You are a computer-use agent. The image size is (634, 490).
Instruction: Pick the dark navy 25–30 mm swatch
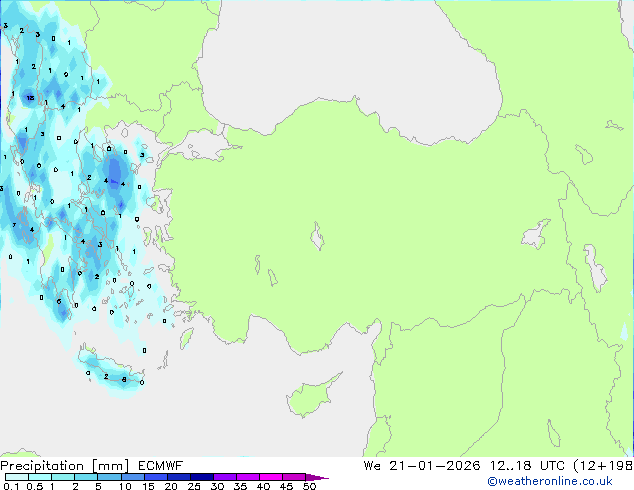click(202, 477)
